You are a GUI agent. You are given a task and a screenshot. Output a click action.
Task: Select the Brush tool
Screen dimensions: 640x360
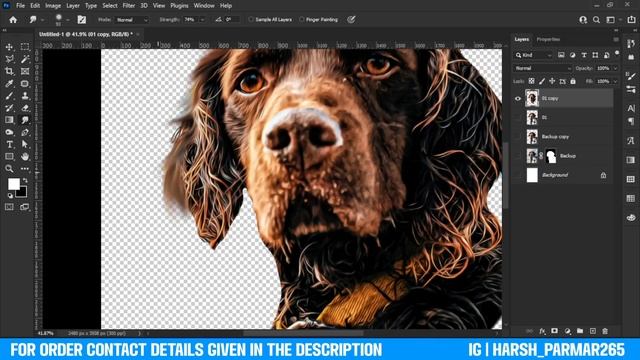click(9, 96)
